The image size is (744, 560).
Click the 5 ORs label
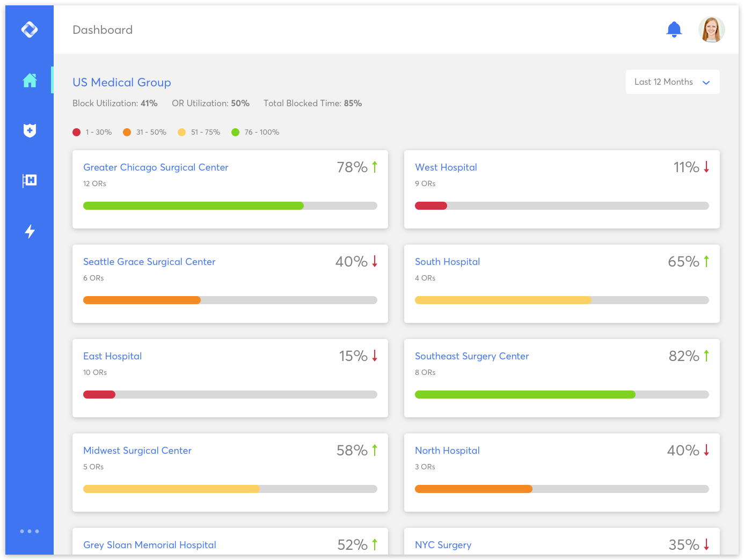93,467
